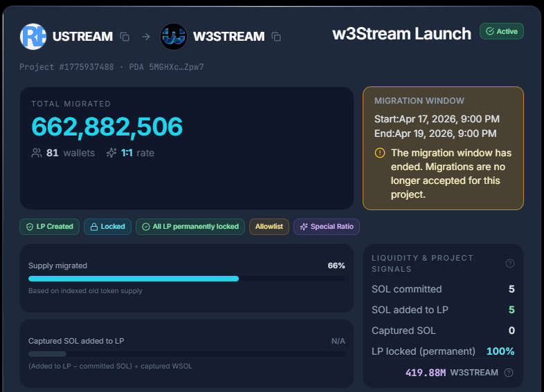Click the Start: Apr 17, 2026 date

437,119
